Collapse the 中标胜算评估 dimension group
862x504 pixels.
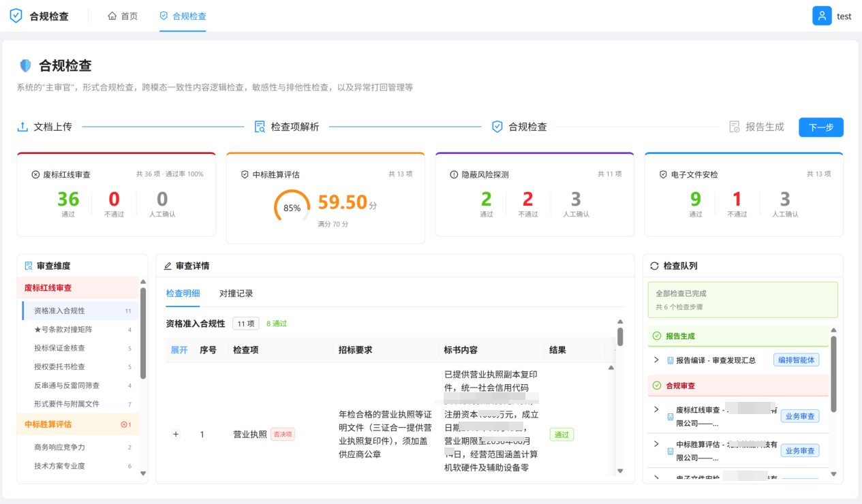pos(78,424)
